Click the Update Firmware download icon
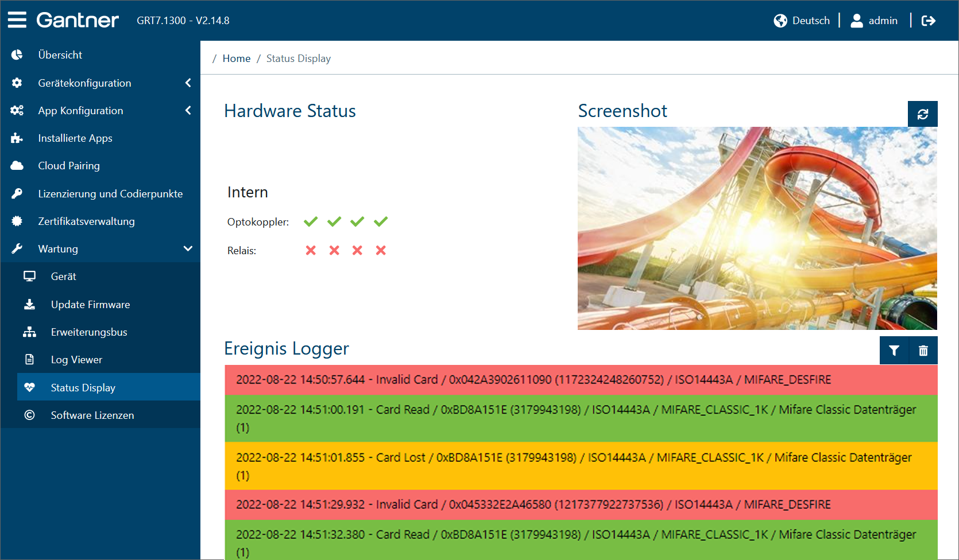The height and width of the screenshot is (560, 959). point(29,304)
